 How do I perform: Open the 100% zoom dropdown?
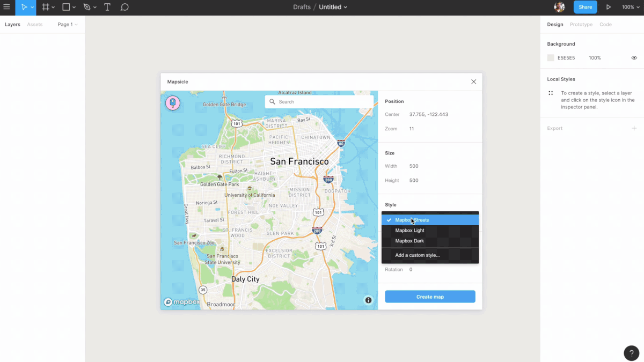(630, 8)
